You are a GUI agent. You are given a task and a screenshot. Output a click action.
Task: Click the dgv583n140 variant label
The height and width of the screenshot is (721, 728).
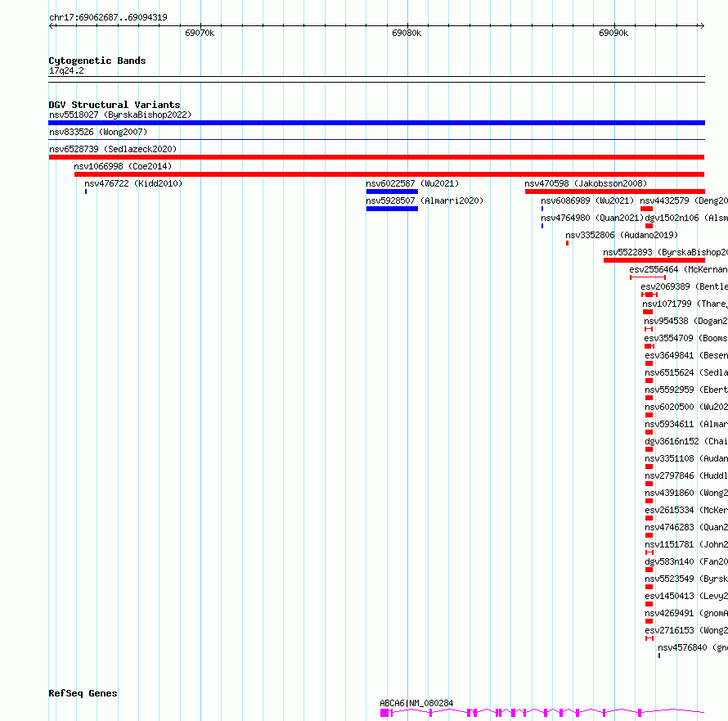(686, 561)
